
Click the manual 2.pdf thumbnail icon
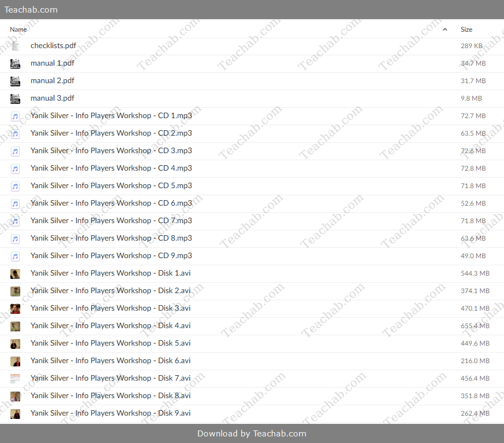[x=15, y=81]
